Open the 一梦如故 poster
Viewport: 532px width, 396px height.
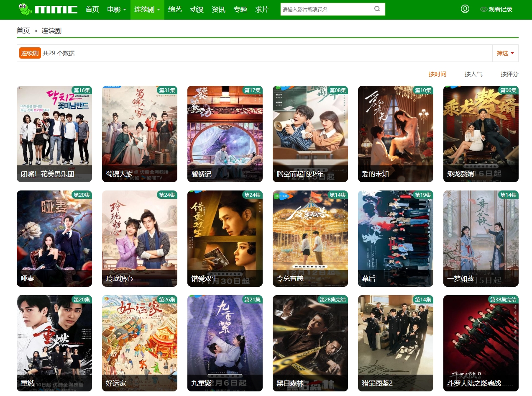click(481, 239)
